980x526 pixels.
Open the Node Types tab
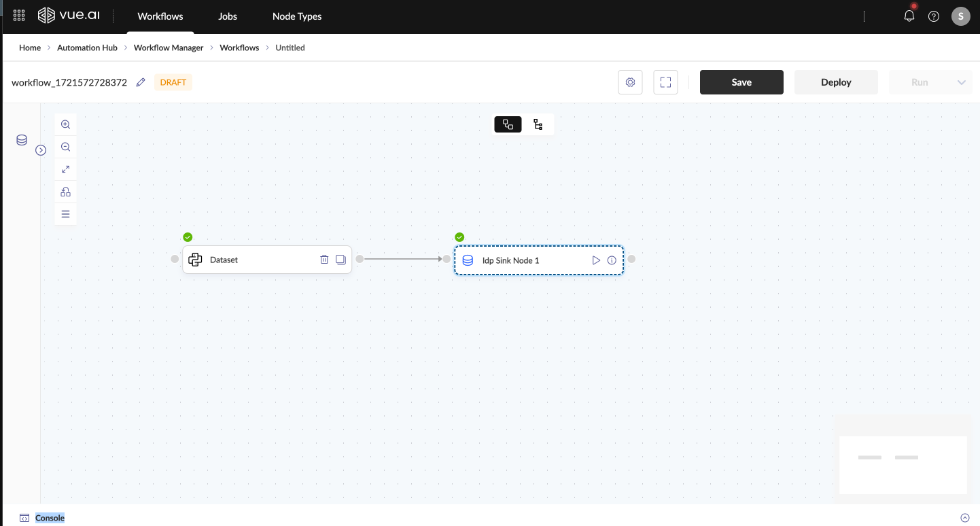click(x=297, y=16)
